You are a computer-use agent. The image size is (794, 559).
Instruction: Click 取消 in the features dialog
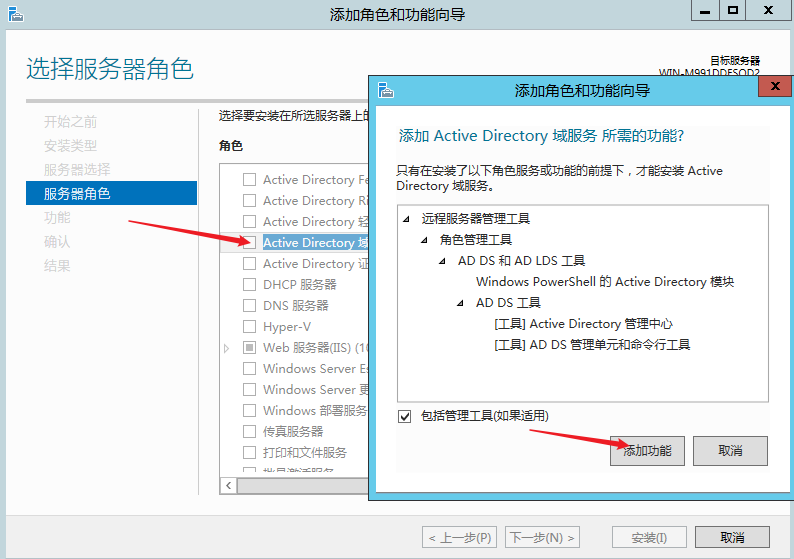(730, 451)
